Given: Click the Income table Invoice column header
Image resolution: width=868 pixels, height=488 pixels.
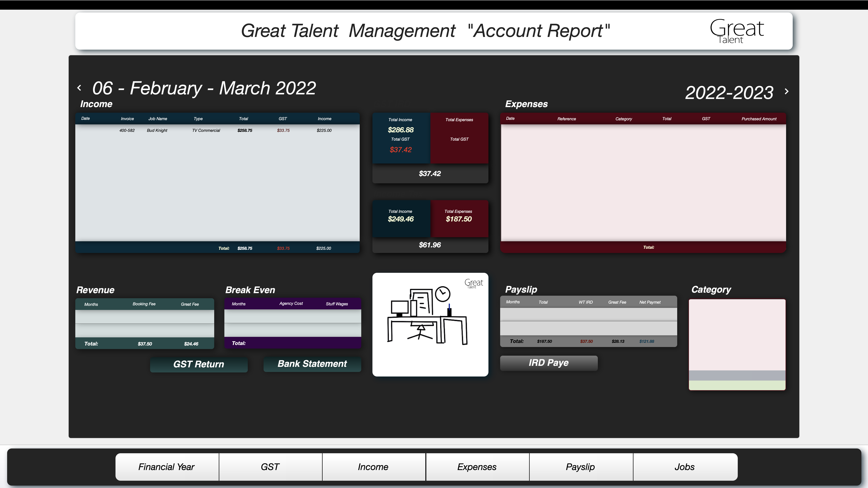Looking at the screenshot, I should (127, 119).
